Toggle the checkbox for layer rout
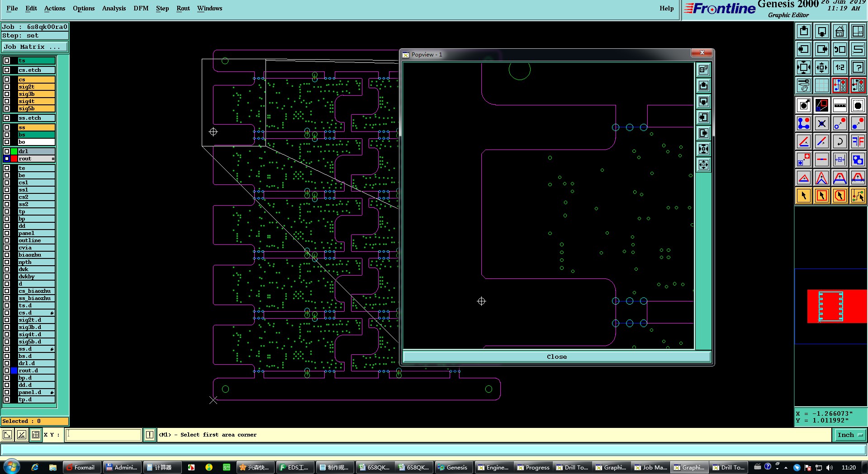 (7, 159)
